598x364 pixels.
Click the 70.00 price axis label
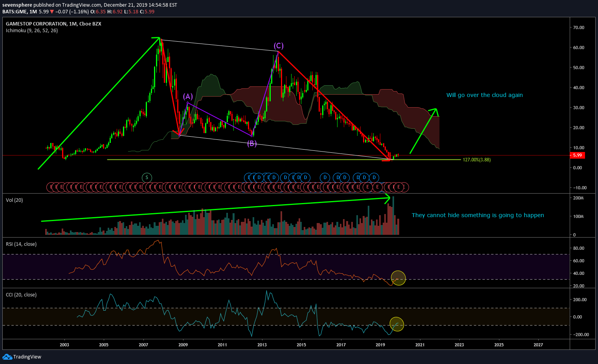click(x=578, y=27)
